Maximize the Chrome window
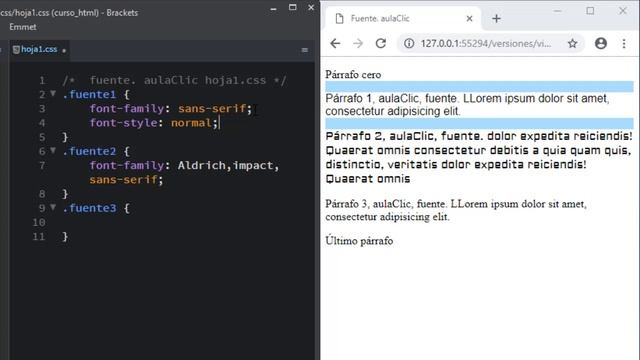 point(590,11)
